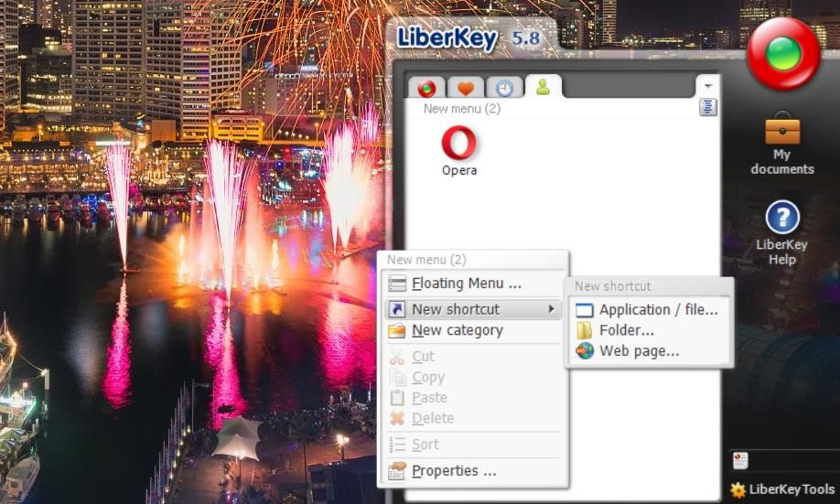Choose Folder... in New shortcut submenu

[x=648, y=330]
